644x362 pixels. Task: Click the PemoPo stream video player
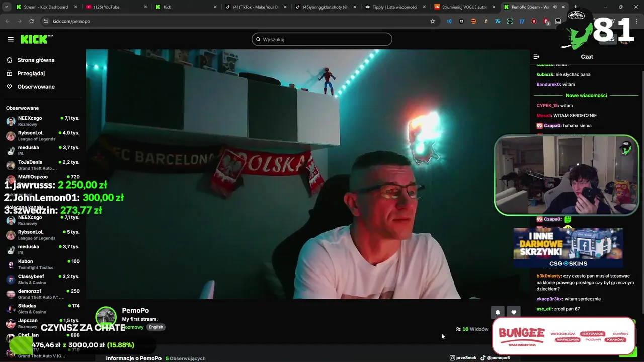pyautogui.click(x=307, y=174)
